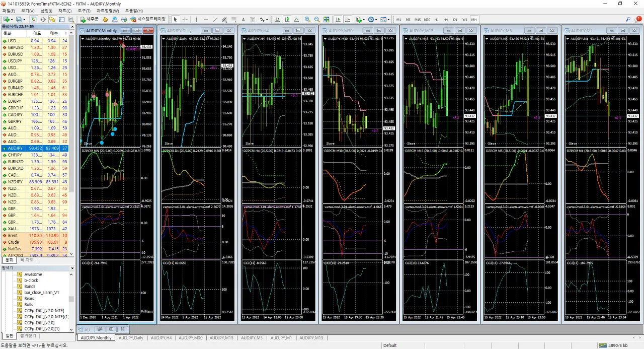The height and width of the screenshot is (349, 644).
Task: Select the crosshair cursor tool
Action: point(185,19)
